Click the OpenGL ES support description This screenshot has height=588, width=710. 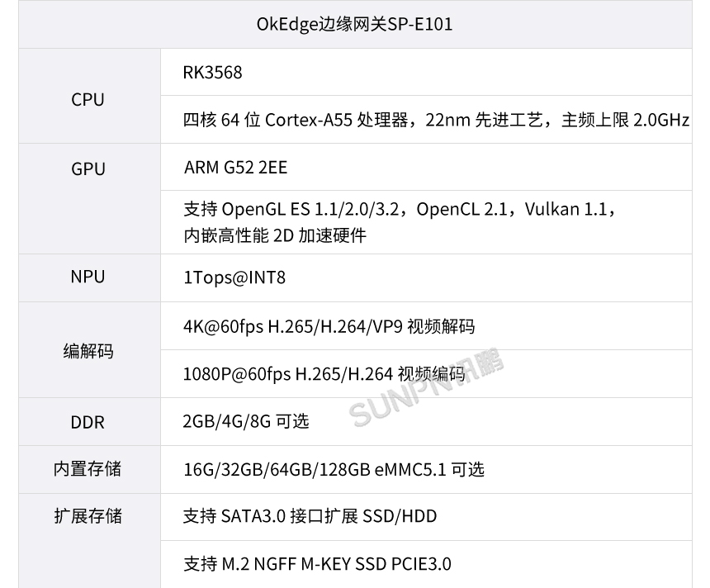[x=400, y=209]
